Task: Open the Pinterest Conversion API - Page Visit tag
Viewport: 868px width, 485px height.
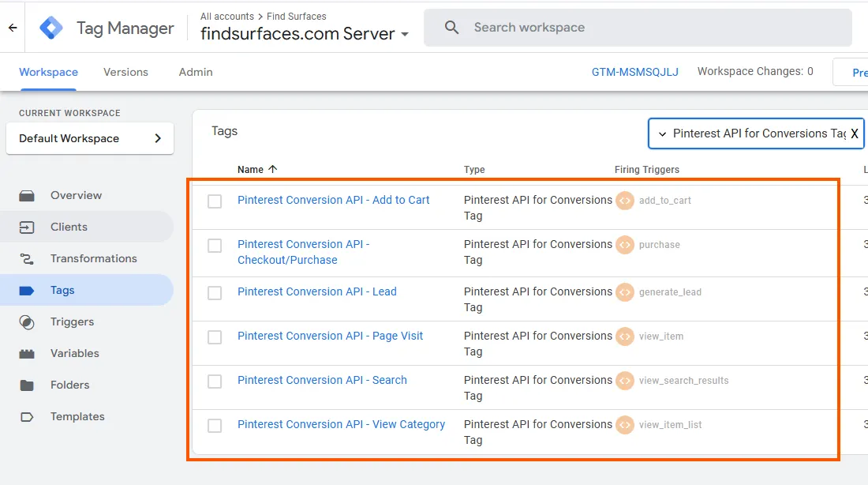Action: coord(330,336)
